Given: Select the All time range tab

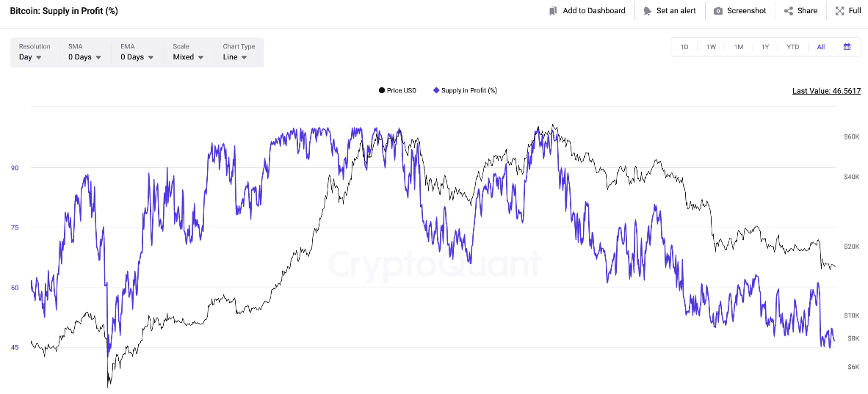Looking at the screenshot, I should pyautogui.click(x=820, y=47).
